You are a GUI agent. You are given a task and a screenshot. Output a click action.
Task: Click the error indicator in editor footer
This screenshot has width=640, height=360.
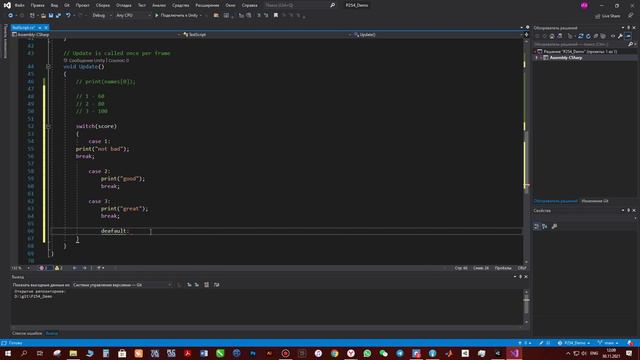tap(44, 268)
